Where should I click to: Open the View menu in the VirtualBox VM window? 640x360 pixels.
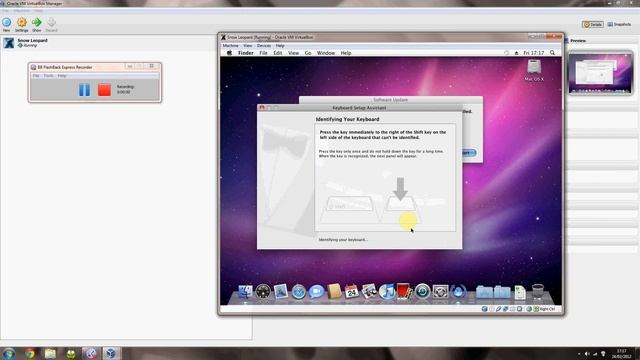(x=248, y=46)
